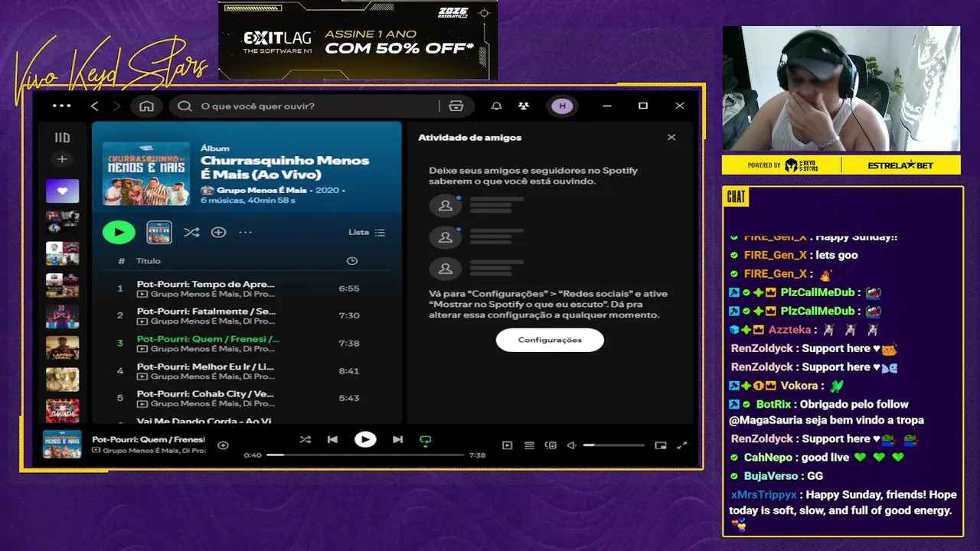
Task: Connect to a device
Action: coord(550,445)
